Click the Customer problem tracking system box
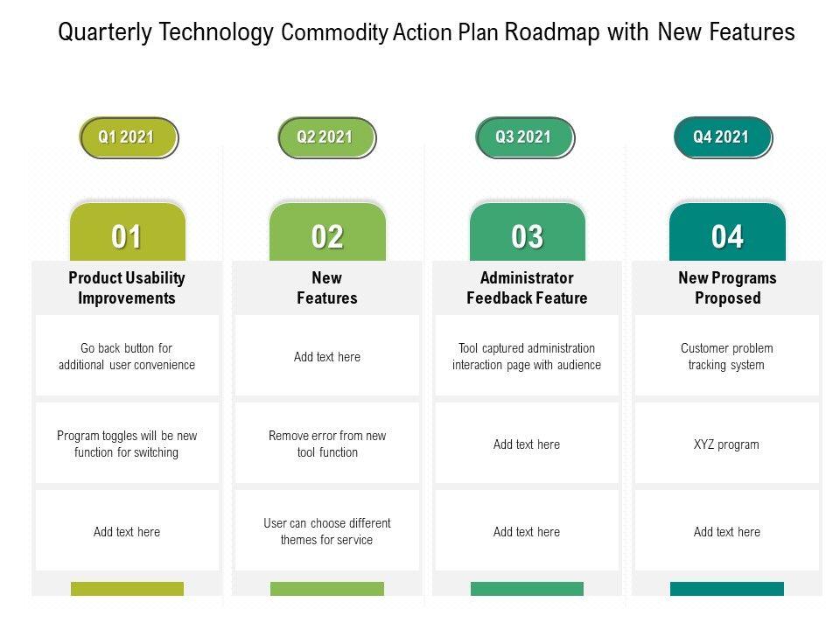 point(727,356)
